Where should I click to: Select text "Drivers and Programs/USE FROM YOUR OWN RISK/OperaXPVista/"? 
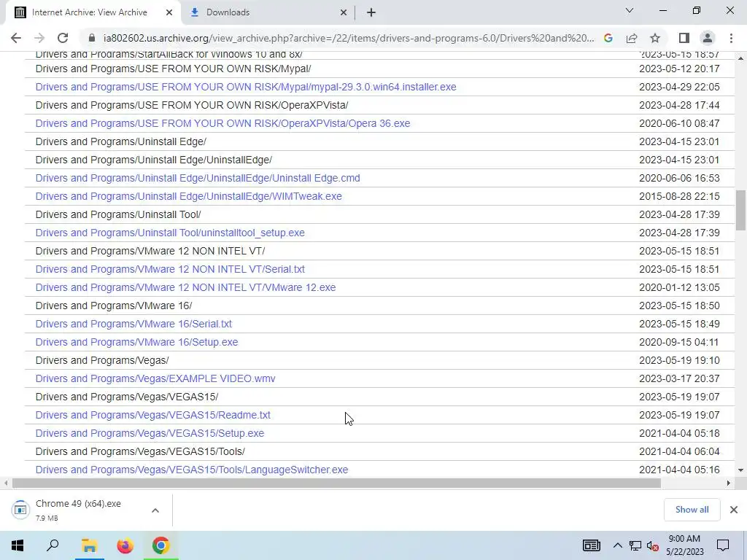[x=192, y=105]
